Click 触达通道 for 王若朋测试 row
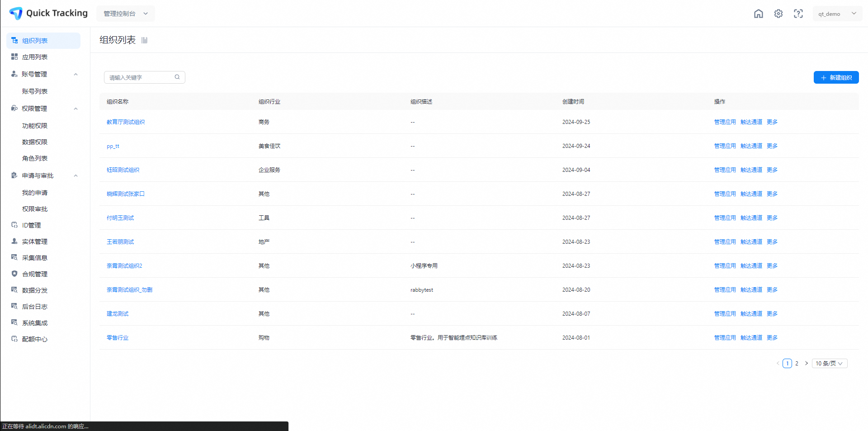Image resolution: width=868 pixels, height=431 pixels. click(x=751, y=242)
